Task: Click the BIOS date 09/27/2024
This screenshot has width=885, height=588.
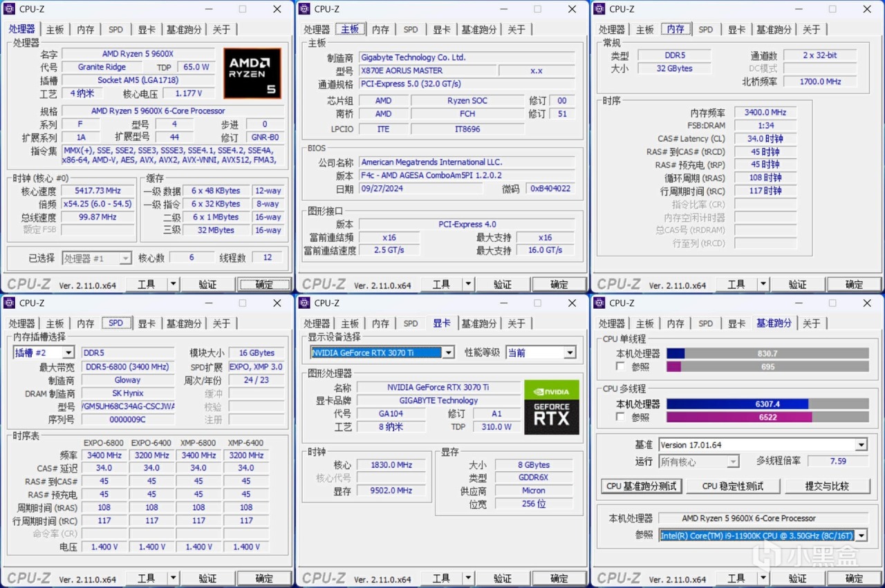Action: pyautogui.click(x=420, y=189)
